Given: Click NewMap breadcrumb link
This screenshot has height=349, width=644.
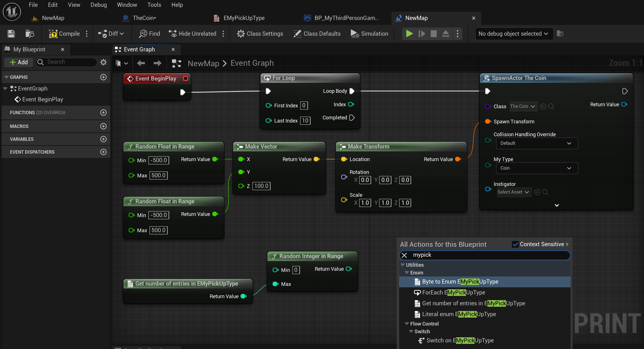Looking at the screenshot, I should click(203, 63).
